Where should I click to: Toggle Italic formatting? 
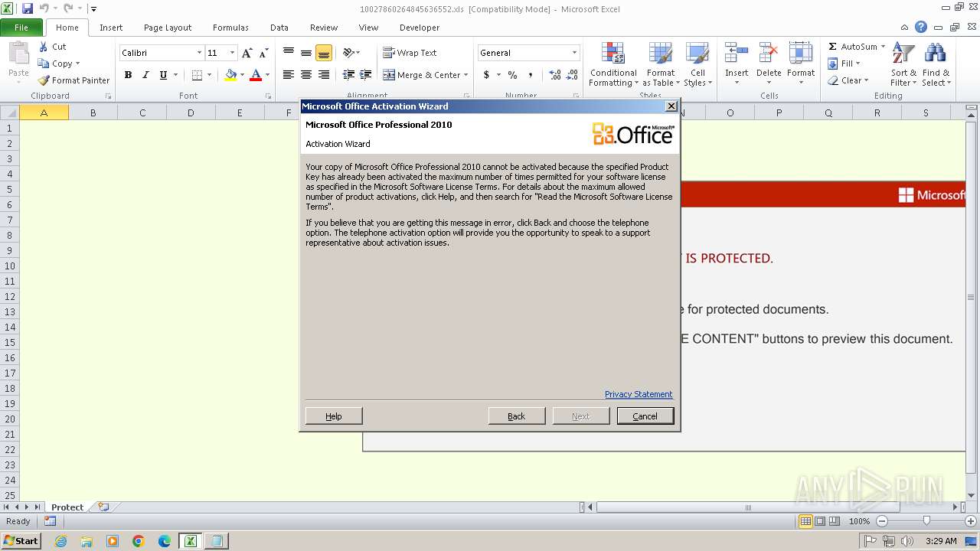[145, 75]
